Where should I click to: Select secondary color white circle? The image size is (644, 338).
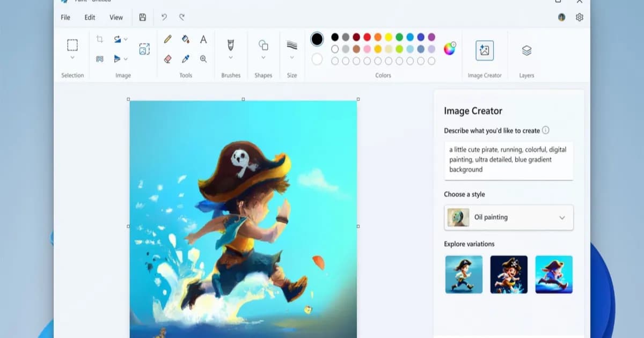click(x=317, y=59)
